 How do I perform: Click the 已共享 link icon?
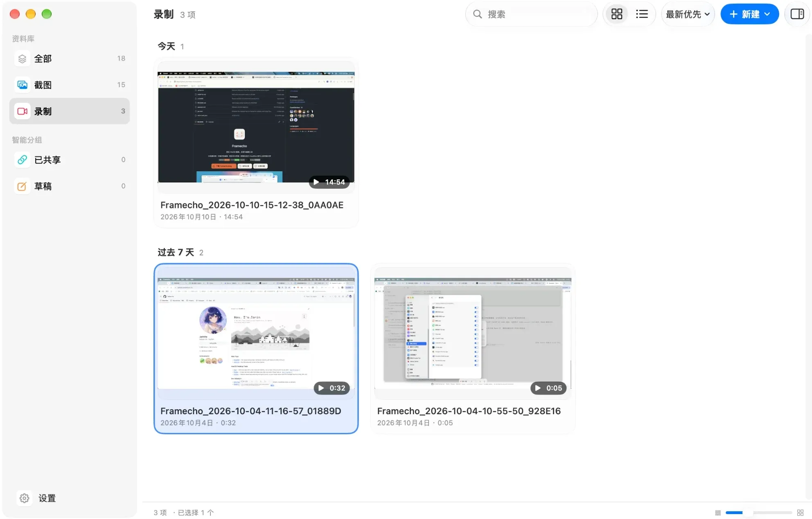tap(23, 160)
